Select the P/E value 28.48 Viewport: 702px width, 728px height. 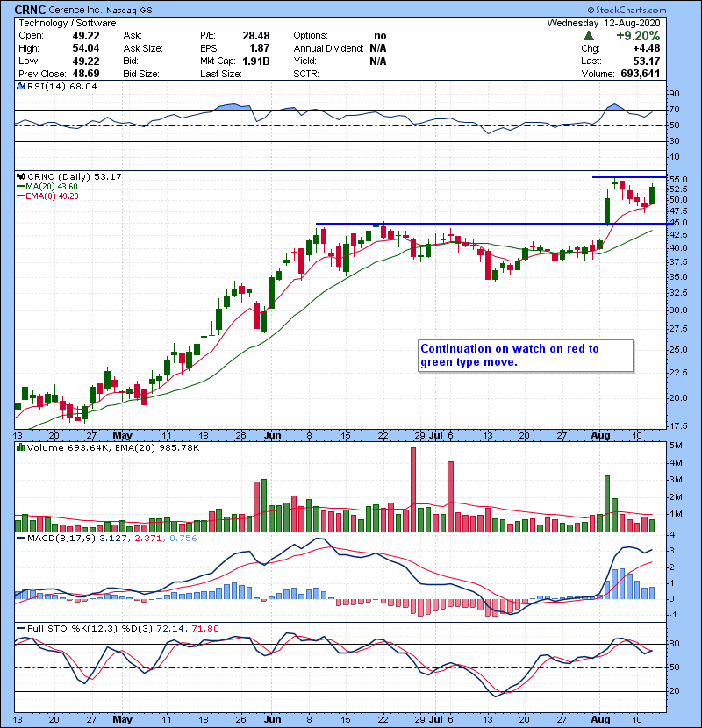[256, 36]
